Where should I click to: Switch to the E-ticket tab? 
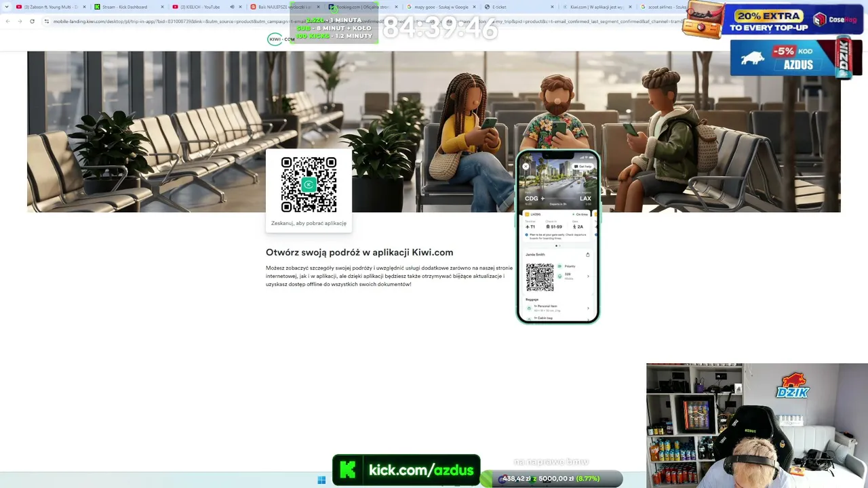519,7
